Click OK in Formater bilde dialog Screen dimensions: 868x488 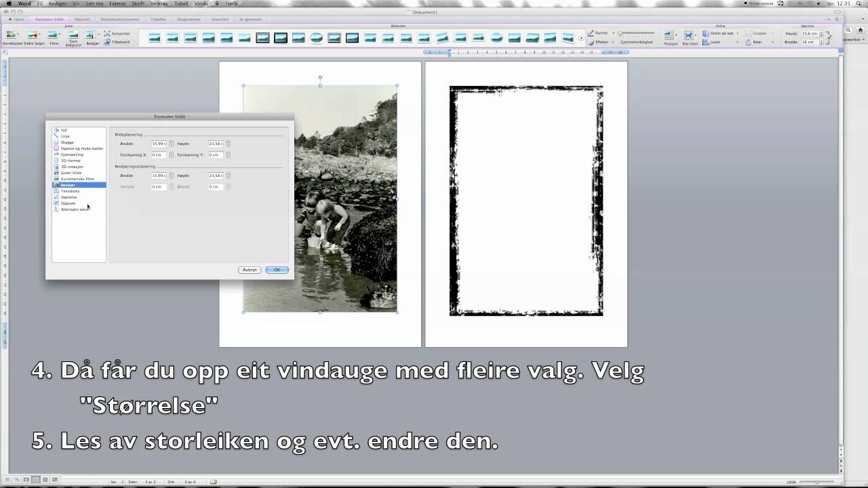277,270
